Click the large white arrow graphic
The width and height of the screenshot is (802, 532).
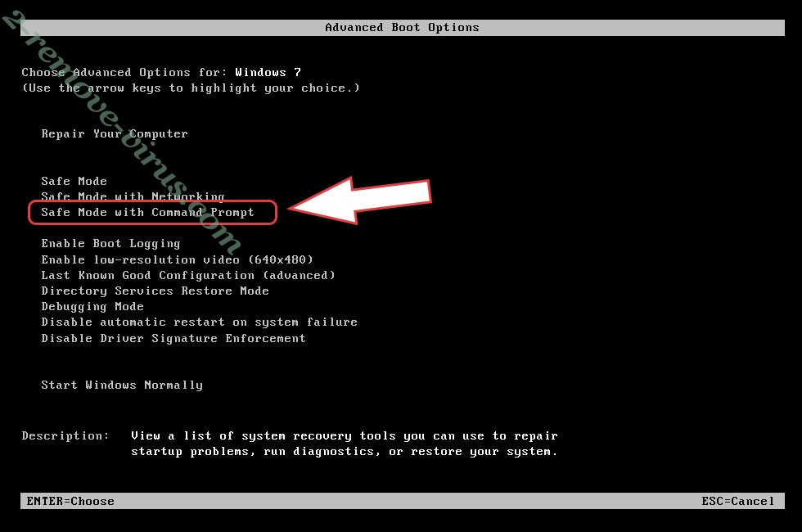coord(360,200)
